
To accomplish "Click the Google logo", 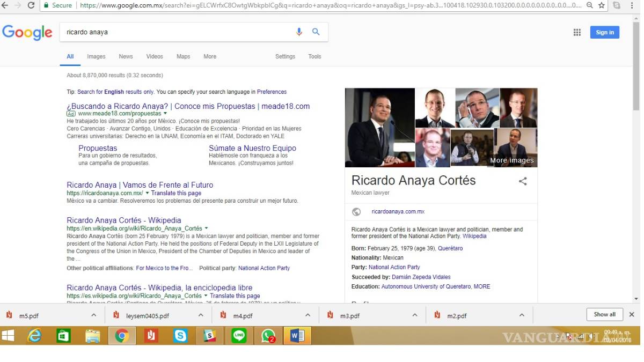I will click(x=27, y=32).
